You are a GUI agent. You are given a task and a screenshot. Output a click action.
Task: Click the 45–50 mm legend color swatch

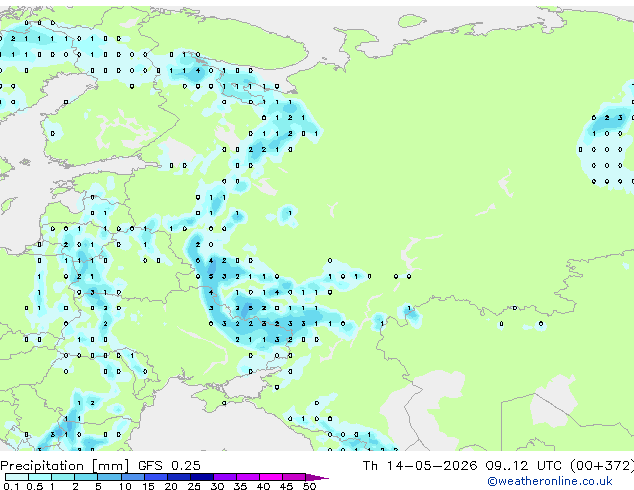(x=294, y=477)
